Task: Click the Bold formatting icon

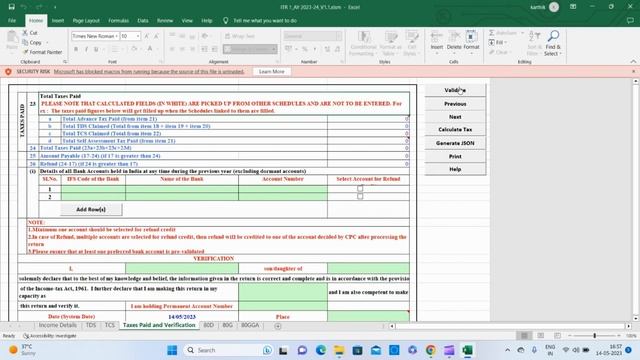Action: 76,49
